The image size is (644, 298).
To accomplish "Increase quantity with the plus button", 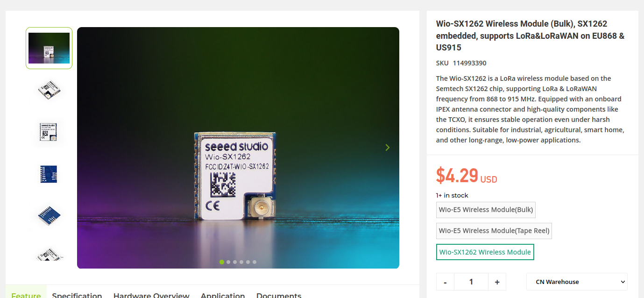I will click(497, 282).
